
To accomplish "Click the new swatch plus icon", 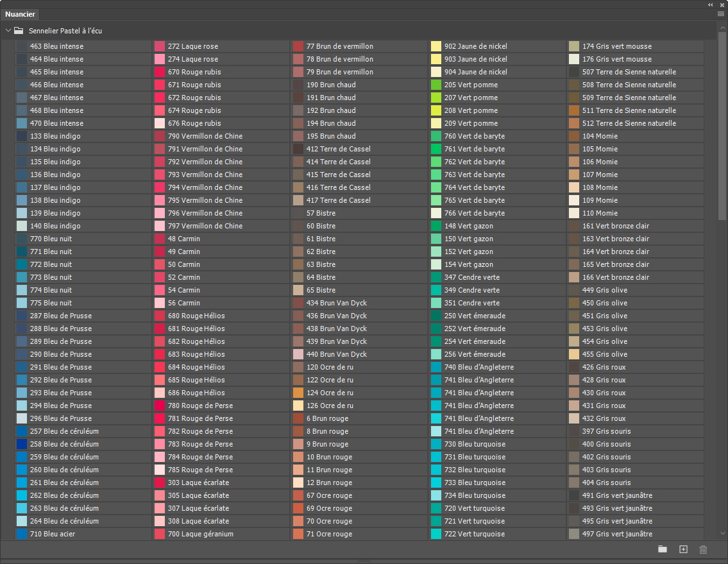I will (x=684, y=549).
